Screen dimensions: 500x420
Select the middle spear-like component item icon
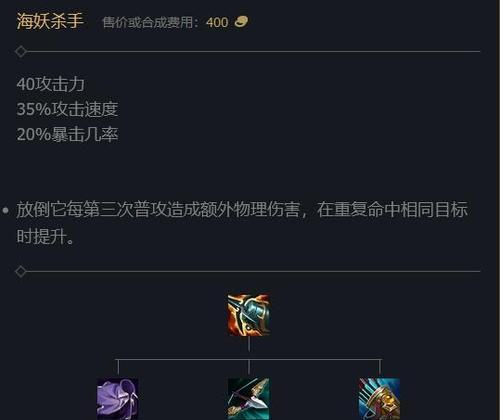pyautogui.click(x=249, y=399)
